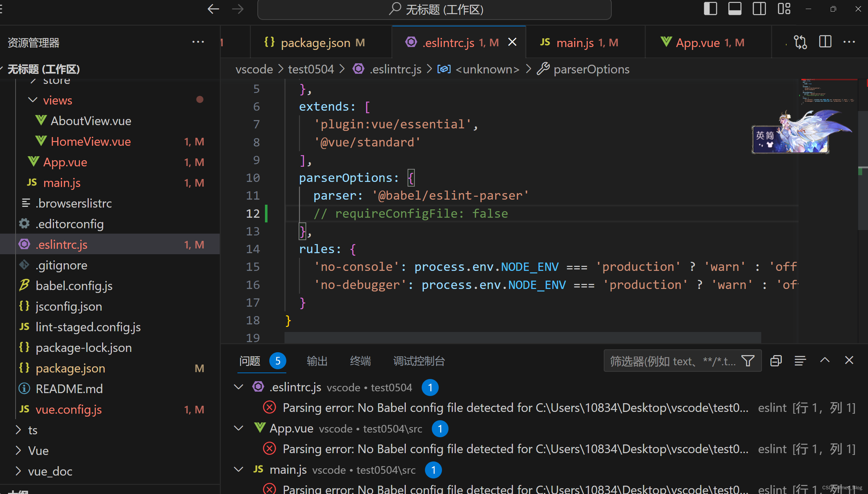Switch to main.js editor tab
Image resolution: width=868 pixels, height=494 pixels.
(585, 43)
